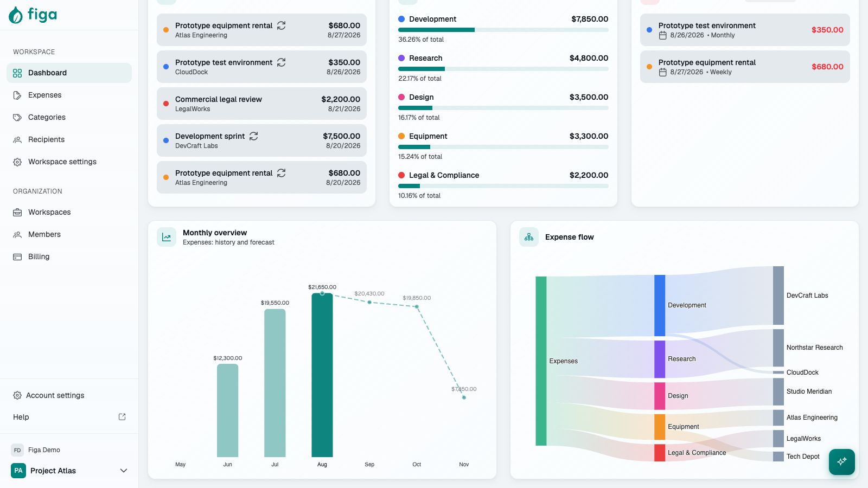The height and width of the screenshot is (488, 868).
Task: Click the external link icon beside Help
Action: (x=122, y=417)
